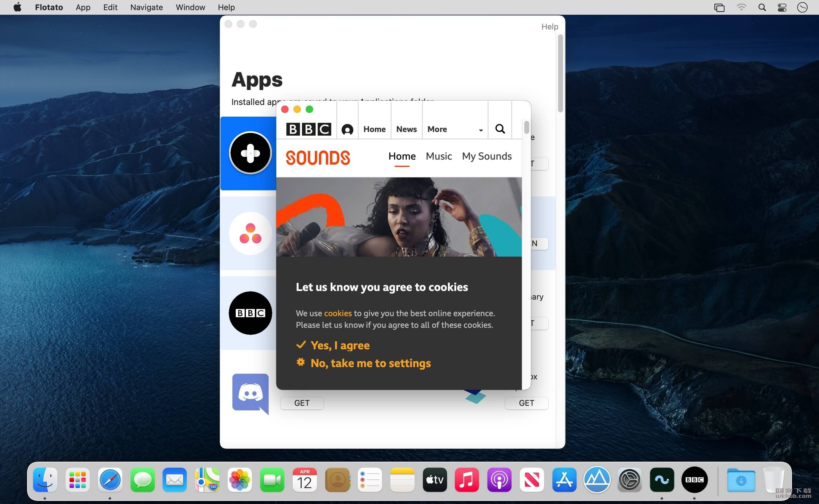Switch to the Music tab in Sounds
Screen dimensions: 819x504
[439, 156]
